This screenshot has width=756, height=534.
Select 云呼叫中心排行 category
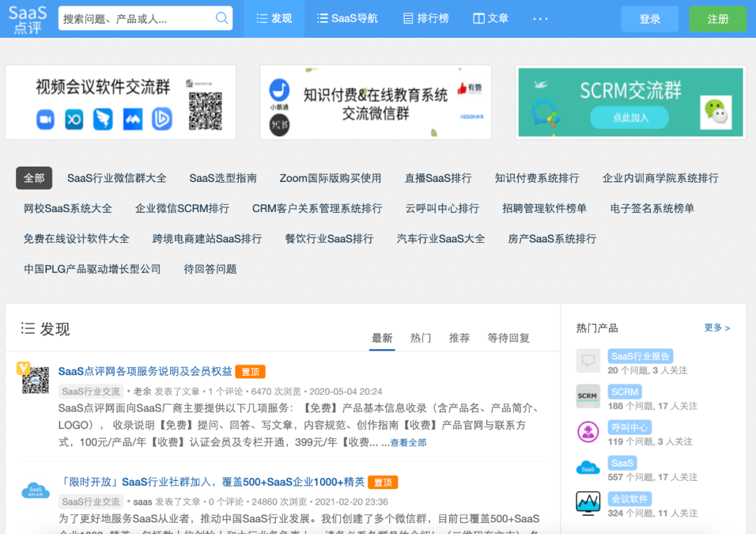tap(442, 209)
